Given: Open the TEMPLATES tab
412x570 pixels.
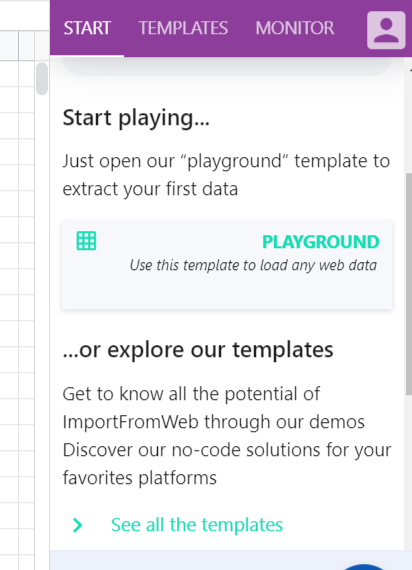Looking at the screenshot, I should 183,28.
